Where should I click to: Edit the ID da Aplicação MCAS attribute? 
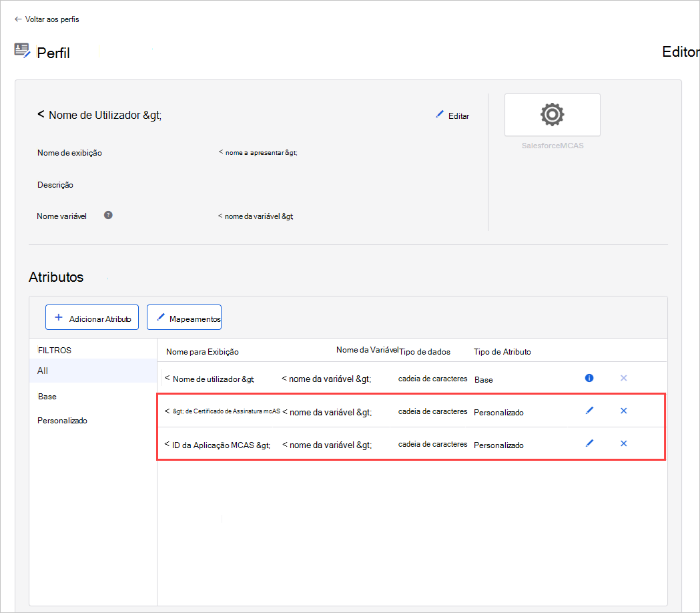(589, 443)
